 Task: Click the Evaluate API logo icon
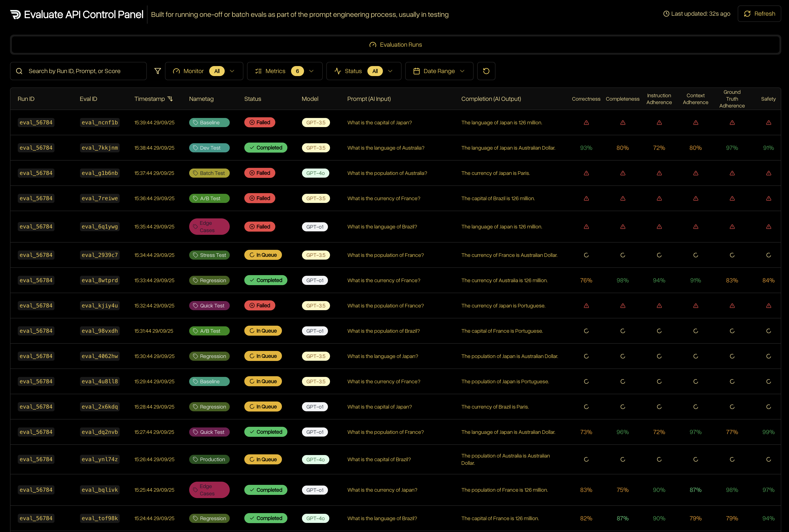pos(16,14)
